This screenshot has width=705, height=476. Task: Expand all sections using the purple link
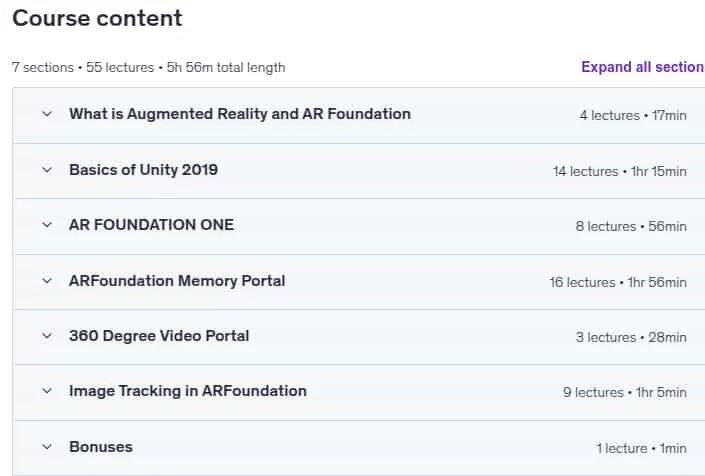pyautogui.click(x=643, y=67)
